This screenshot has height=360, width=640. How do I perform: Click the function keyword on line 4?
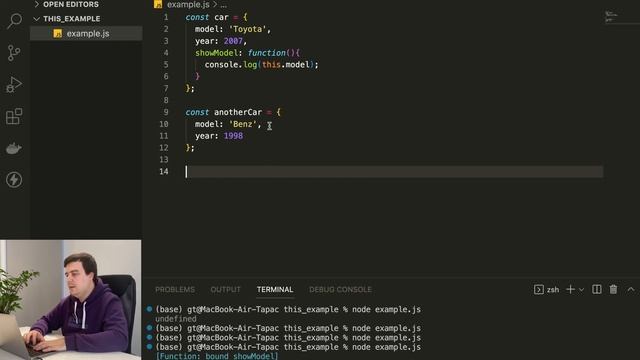(x=267, y=53)
